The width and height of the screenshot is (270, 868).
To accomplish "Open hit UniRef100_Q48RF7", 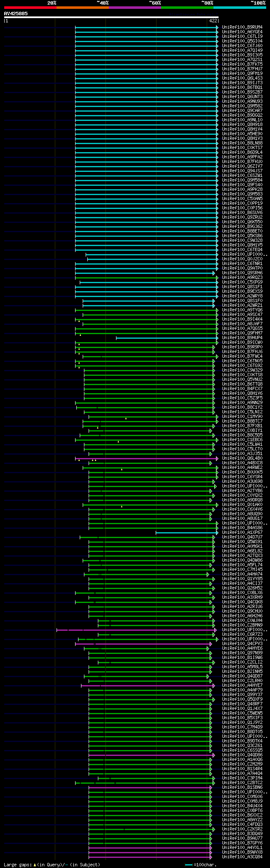I will (242, 704).
